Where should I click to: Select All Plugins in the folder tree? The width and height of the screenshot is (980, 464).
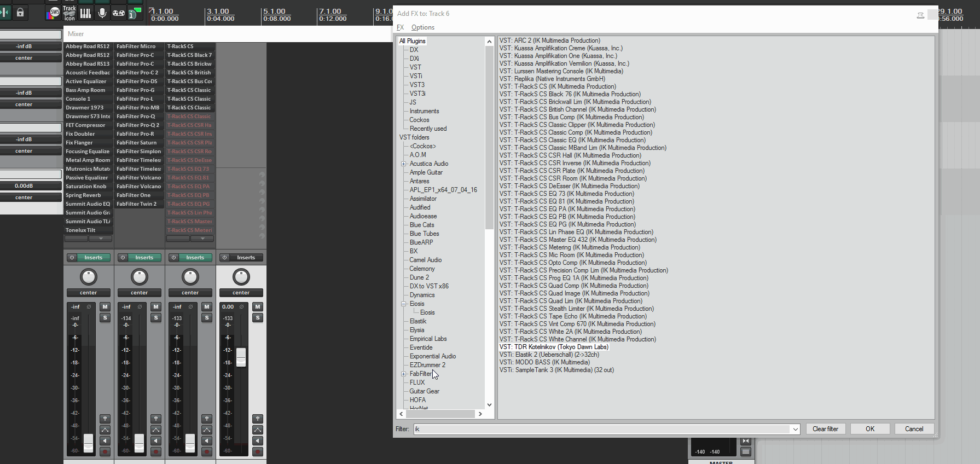pyautogui.click(x=413, y=41)
